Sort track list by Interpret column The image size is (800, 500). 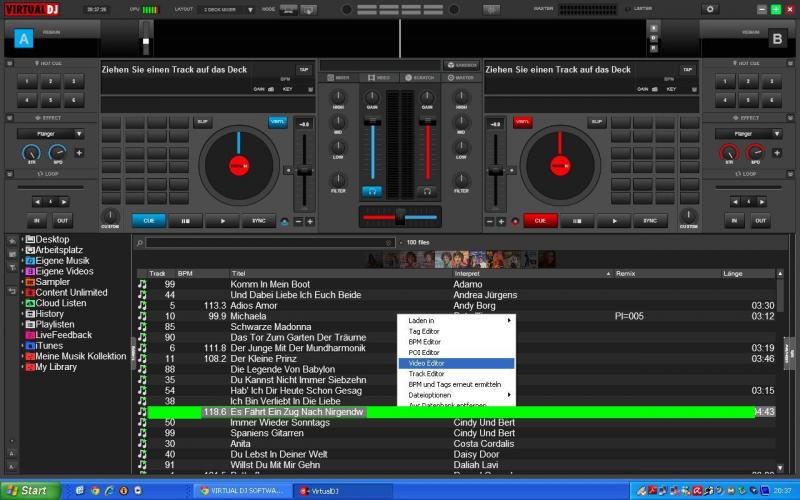532,274
